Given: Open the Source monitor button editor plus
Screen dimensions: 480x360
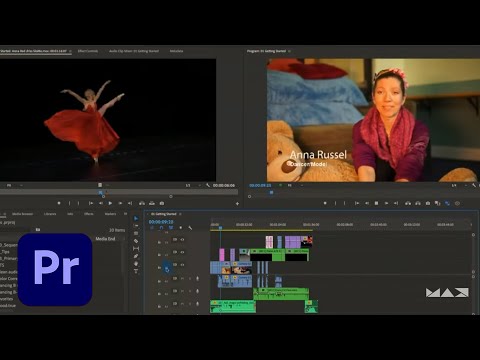Looking at the screenshot, I should 237,203.
